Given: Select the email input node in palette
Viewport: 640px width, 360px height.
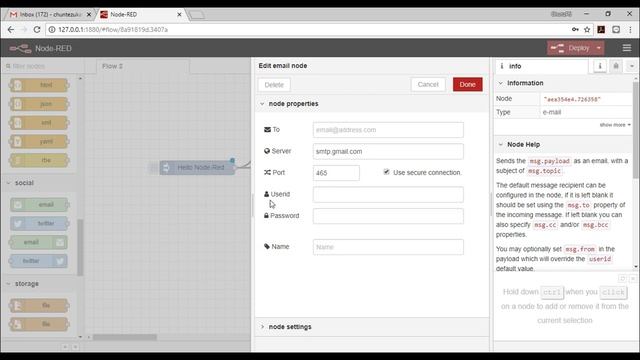Looking at the screenshot, I should pos(39,204).
